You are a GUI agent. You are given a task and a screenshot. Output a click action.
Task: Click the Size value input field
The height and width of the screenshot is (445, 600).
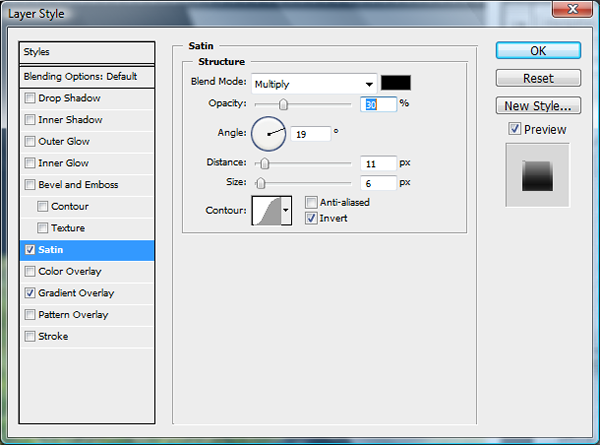[x=378, y=183]
